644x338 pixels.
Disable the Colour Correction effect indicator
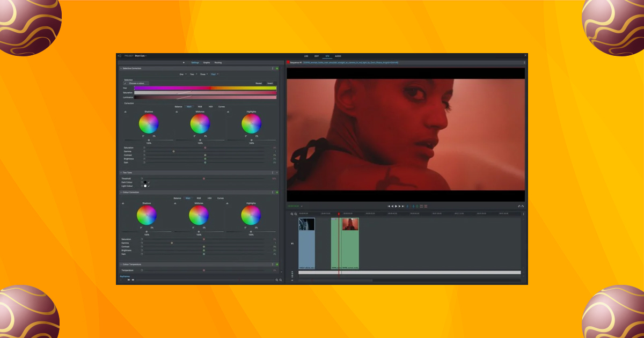(277, 192)
